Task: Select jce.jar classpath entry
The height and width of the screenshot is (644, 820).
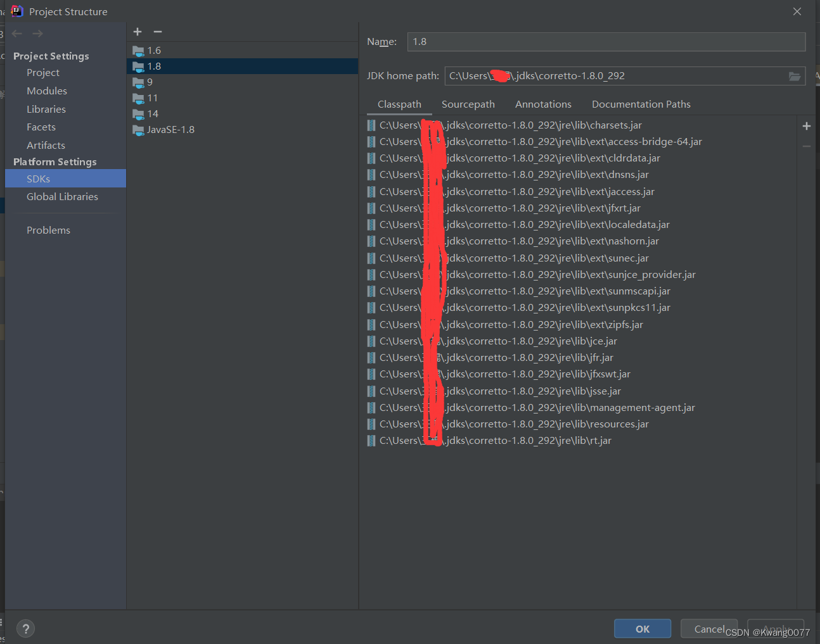Action: (x=581, y=341)
